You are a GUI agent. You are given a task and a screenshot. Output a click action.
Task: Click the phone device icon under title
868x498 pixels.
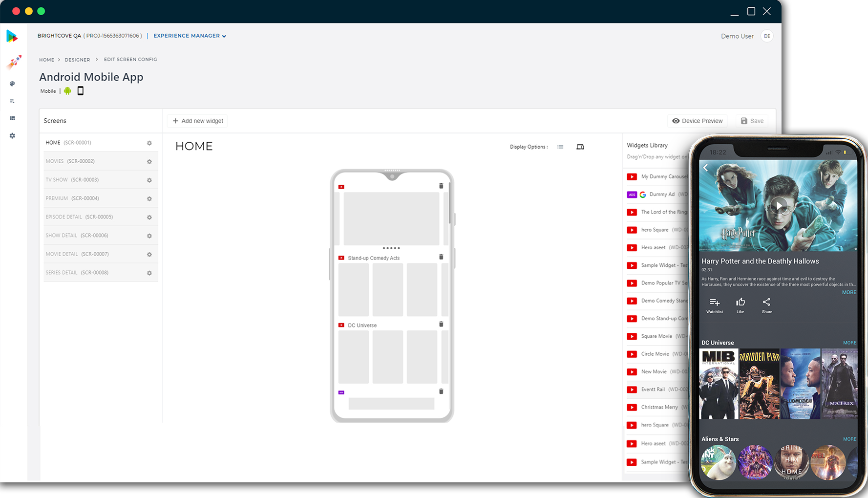81,90
